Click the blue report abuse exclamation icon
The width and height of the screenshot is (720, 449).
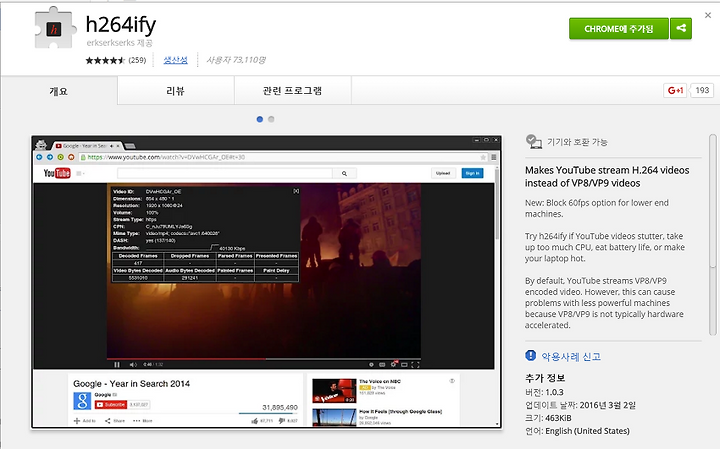click(530, 355)
